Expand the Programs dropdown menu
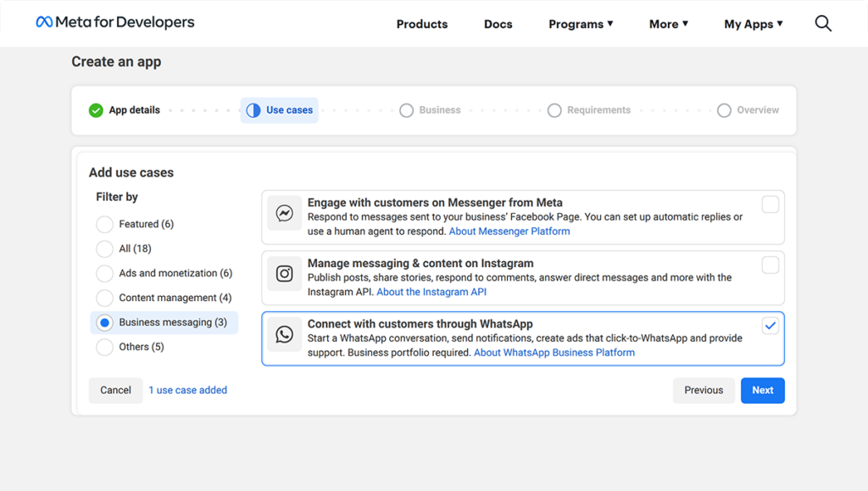868x491 pixels. coord(581,24)
